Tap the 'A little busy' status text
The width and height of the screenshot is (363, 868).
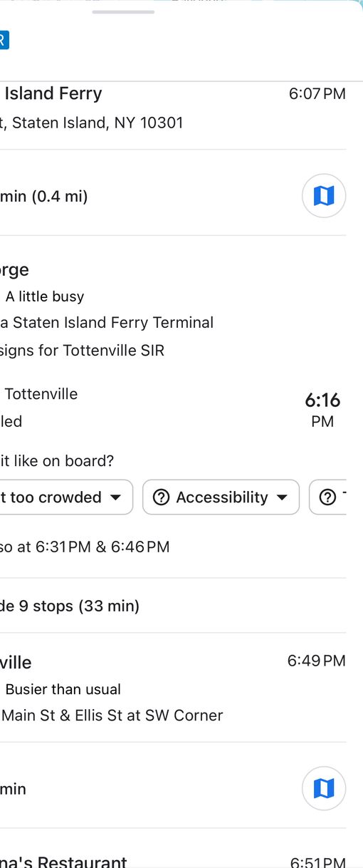(x=45, y=296)
